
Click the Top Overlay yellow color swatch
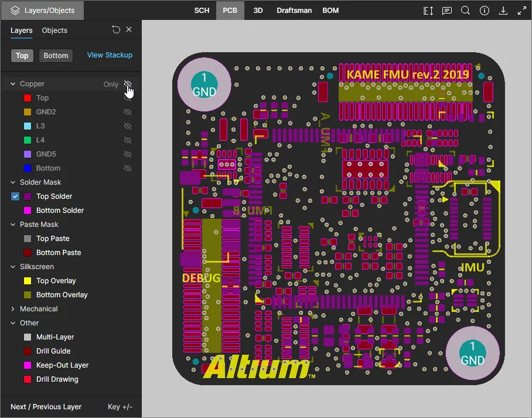[27, 281]
